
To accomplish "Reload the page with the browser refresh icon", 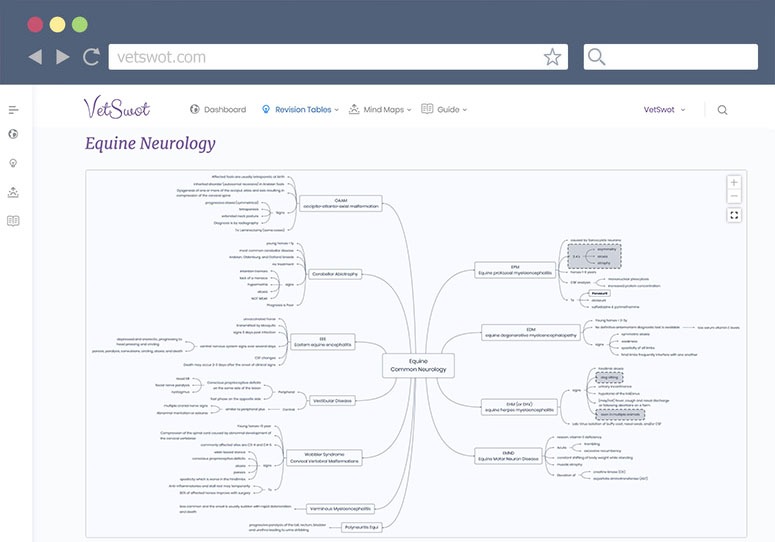I will [92, 57].
